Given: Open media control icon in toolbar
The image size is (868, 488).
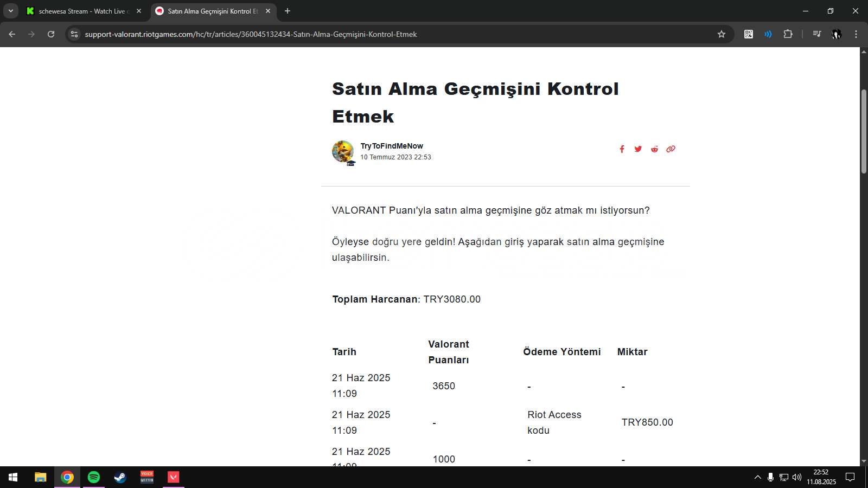Looking at the screenshot, I should 816,34.
